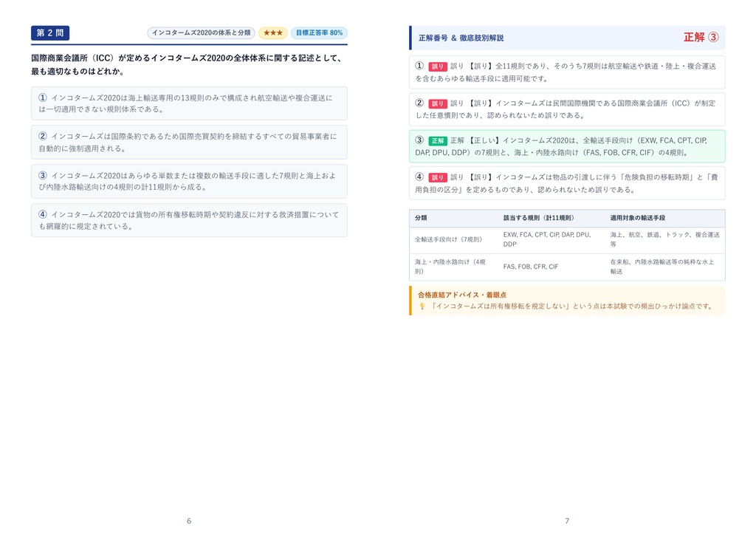Click the インコタームズ2020の体系と分類 topic tag
The image size is (756, 537).
pos(201,33)
